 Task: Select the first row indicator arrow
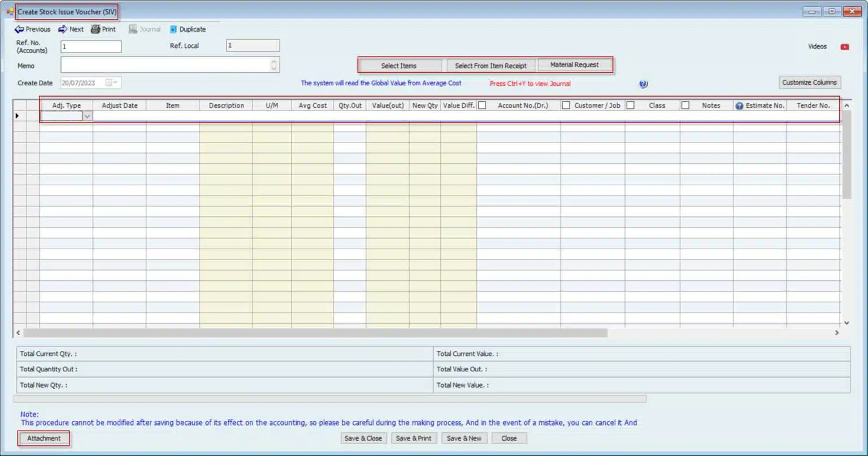click(17, 116)
